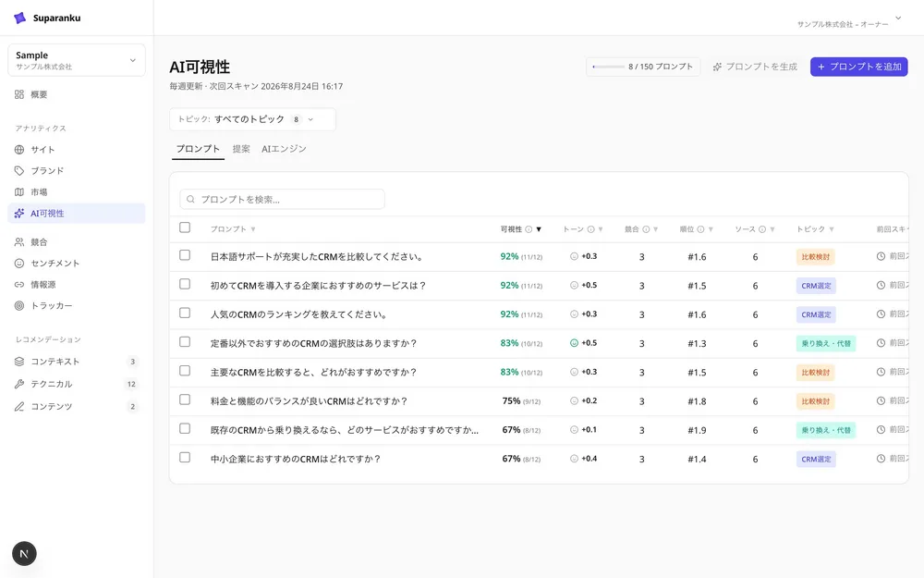Go to サイト in the sidebar
924x578 pixels.
click(77, 150)
